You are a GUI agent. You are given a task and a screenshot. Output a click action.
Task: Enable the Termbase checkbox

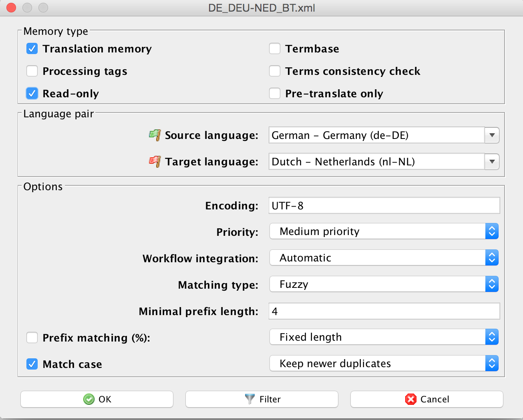tap(275, 49)
